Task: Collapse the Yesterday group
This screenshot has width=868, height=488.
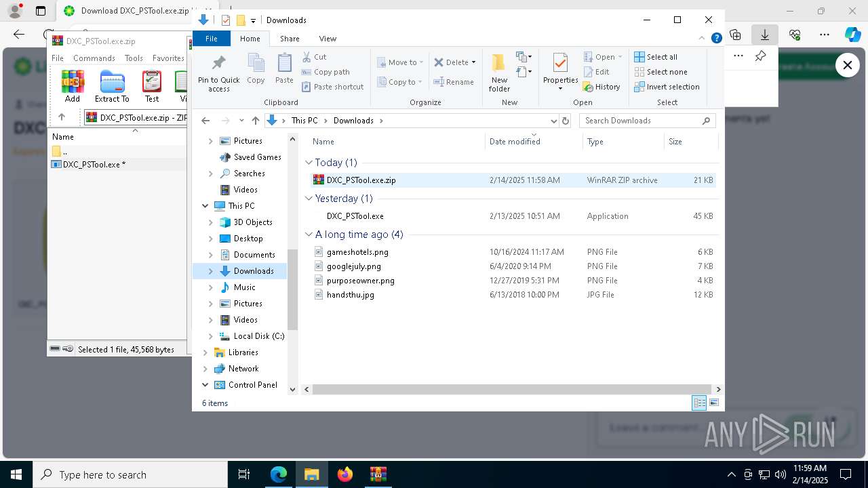Action: click(x=309, y=199)
